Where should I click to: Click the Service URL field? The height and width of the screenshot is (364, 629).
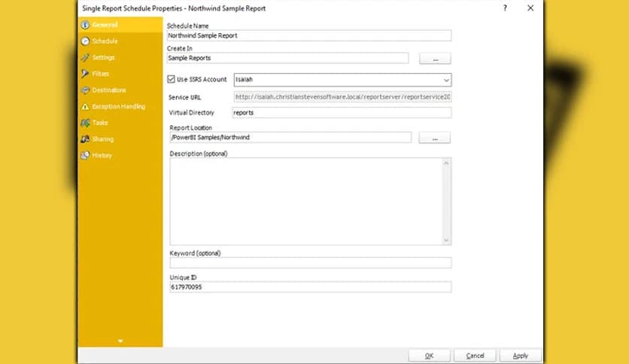pos(342,97)
